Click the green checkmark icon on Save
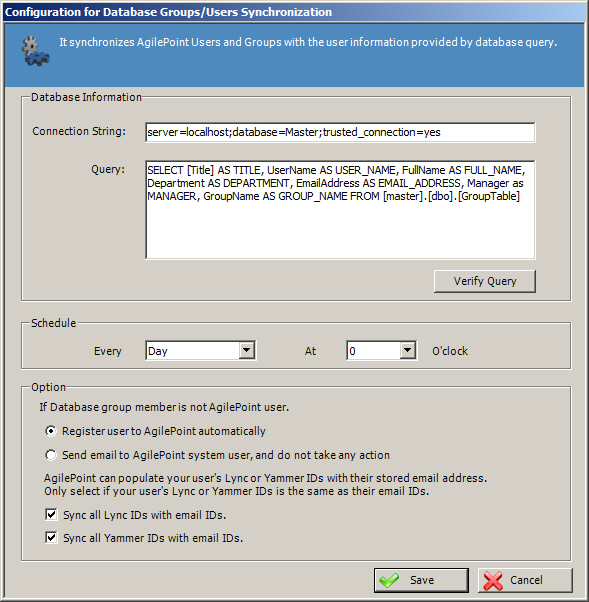This screenshot has height=602, width=589. point(389,580)
